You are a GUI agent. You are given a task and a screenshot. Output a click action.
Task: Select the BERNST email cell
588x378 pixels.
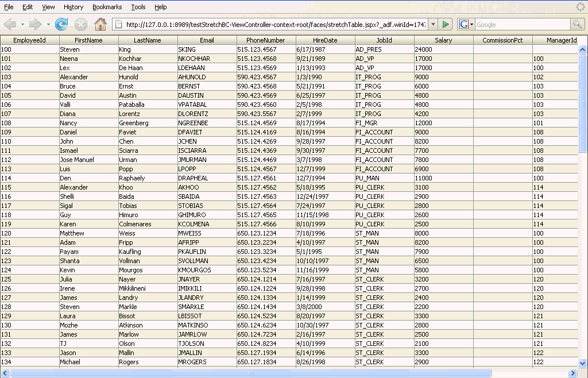(207, 86)
